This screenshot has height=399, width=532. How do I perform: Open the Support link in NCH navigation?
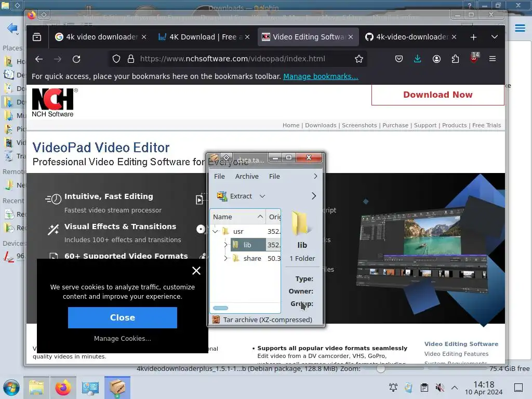tap(425, 125)
